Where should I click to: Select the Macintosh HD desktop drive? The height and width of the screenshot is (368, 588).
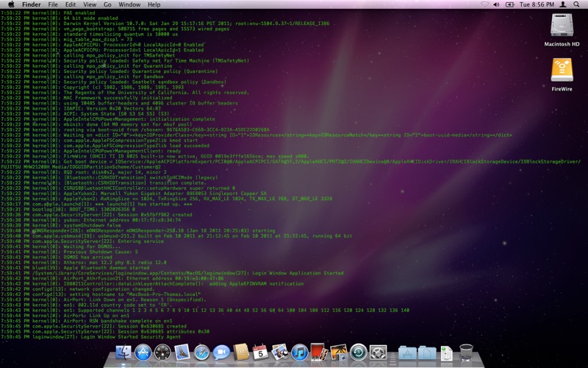click(562, 30)
